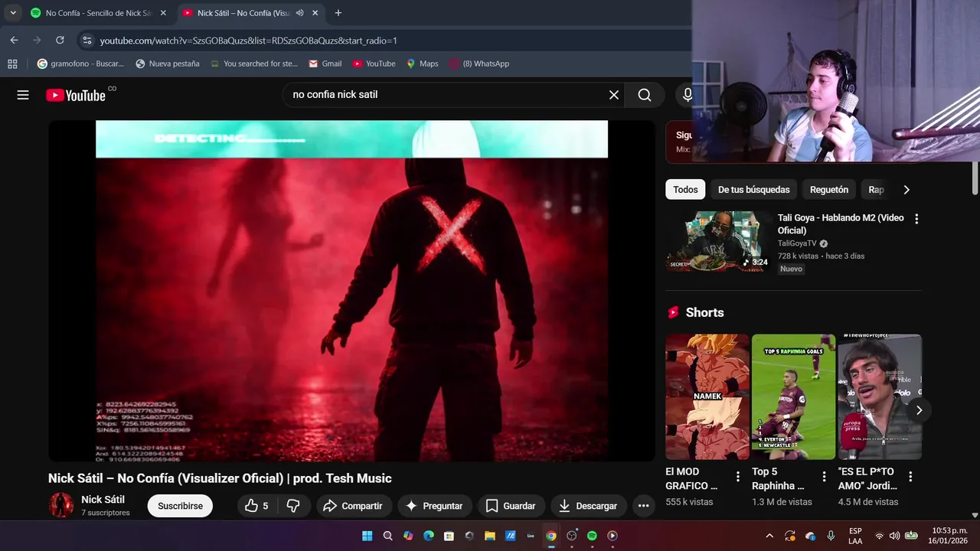Open options for ES EL P*TO AMO short
This screenshot has height=551, width=980.
[x=910, y=477]
